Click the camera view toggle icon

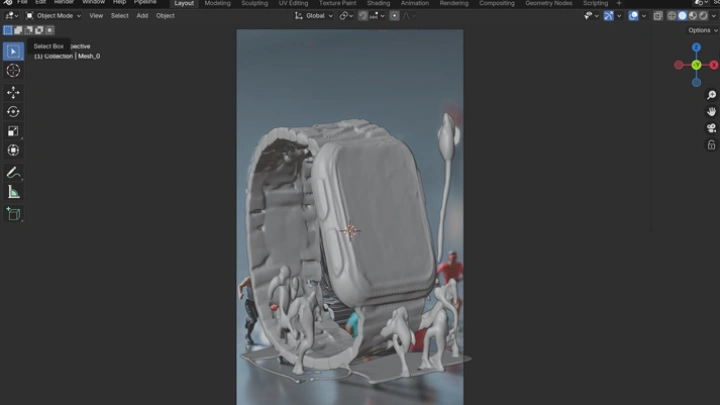711,128
